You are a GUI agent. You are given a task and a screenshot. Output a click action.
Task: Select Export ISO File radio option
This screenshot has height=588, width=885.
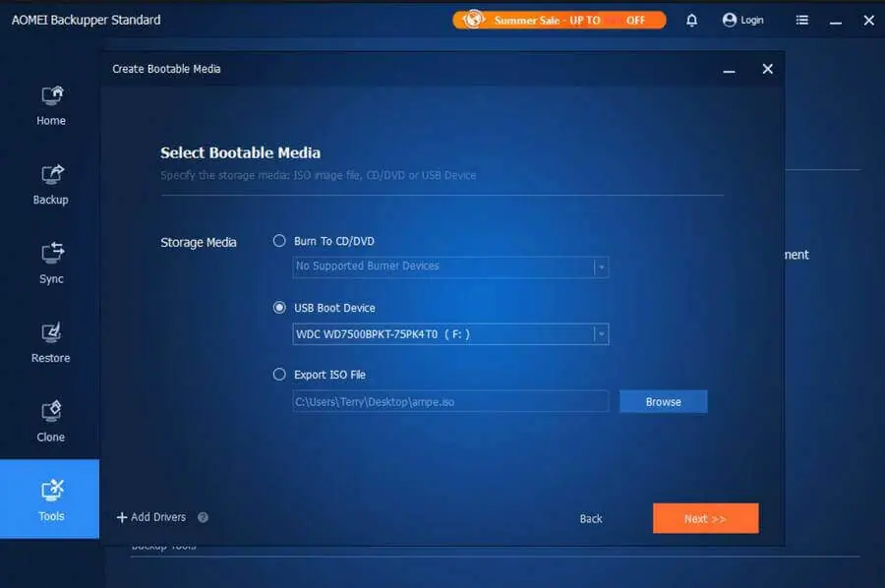pyautogui.click(x=279, y=374)
